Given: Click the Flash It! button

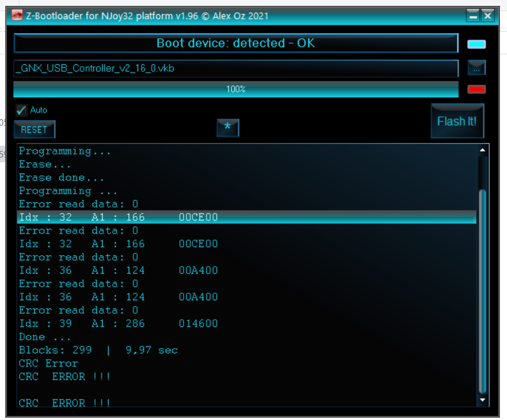Looking at the screenshot, I should point(457,121).
